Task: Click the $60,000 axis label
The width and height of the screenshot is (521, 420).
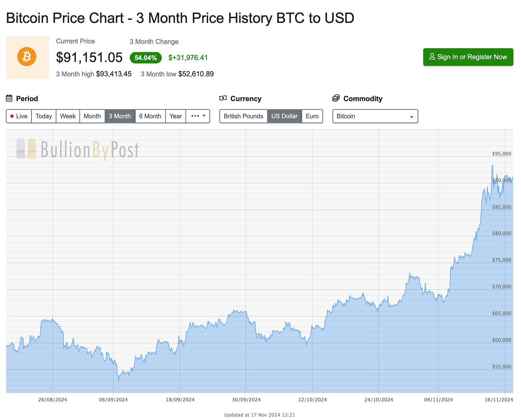Action: click(x=502, y=340)
